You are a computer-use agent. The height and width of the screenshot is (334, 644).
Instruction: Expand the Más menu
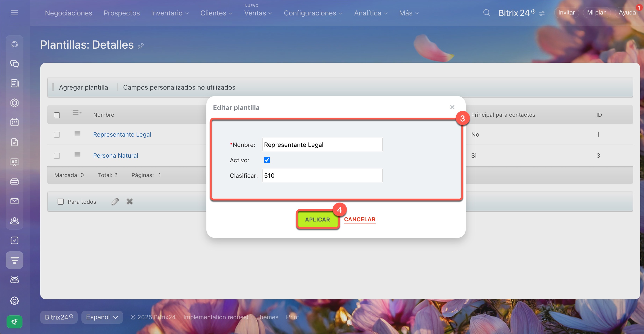[x=409, y=13]
